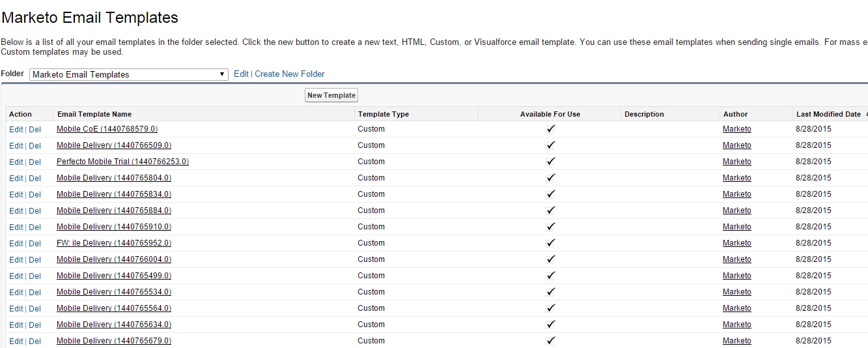Screen dimensions: 868x348
Task: Delete the Mobile Delivery (1440765679.0) row
Action: tap(35, 341)
